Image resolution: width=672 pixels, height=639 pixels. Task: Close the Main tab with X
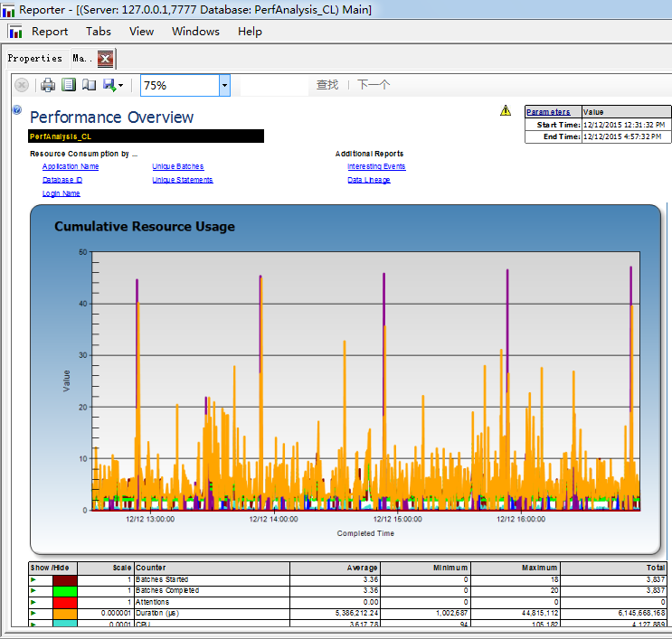[105, 59]
